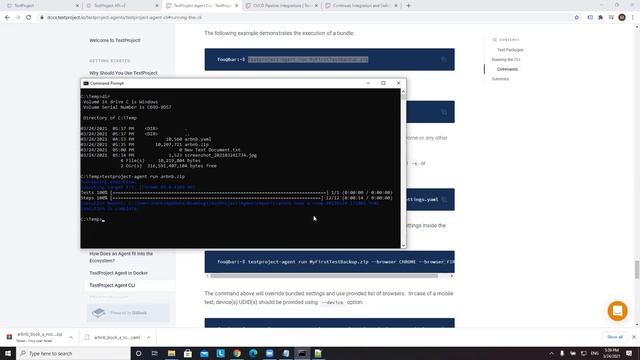Open Cortana circle on the taskbar

pos(138,353)
